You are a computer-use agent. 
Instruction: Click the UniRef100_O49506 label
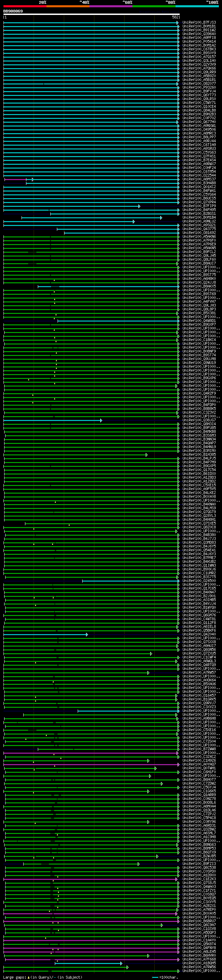pyautogui.click(x=199, y=129)
